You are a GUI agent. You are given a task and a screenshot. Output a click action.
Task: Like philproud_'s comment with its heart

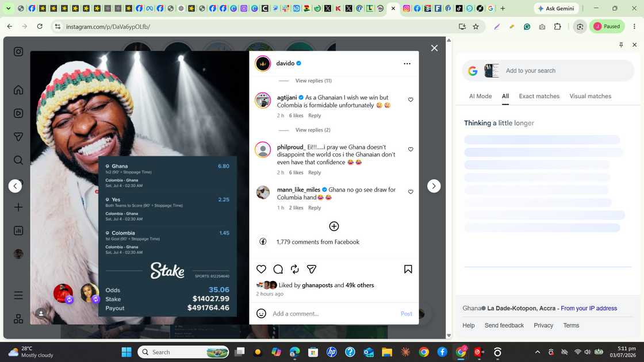pos(411,149)
